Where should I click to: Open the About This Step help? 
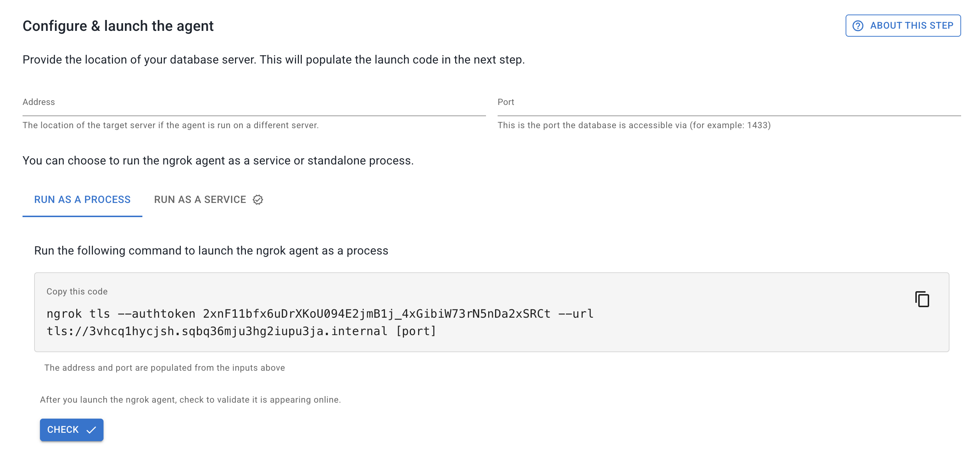(903, 26)
